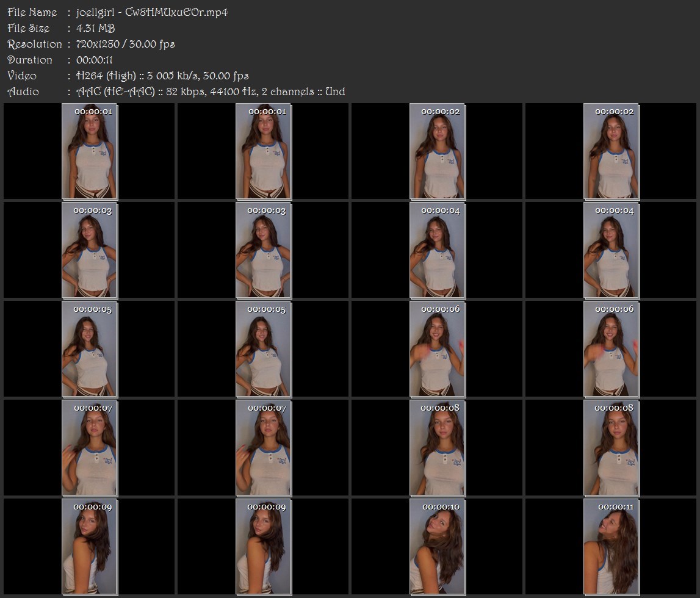Click the Resolution label
The image size is (700, 598).
click(x=35, y=44)
